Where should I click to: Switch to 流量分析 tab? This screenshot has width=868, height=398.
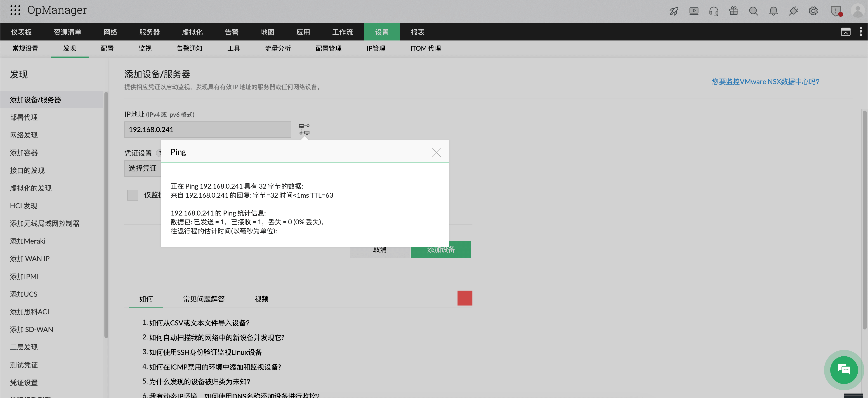tap(278, 49)
